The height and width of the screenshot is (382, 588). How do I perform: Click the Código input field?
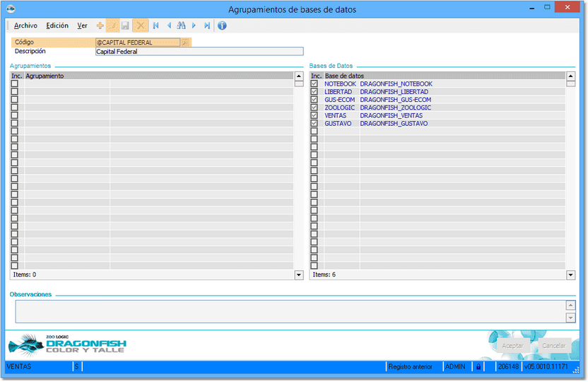pyautogui.click(x=138, y=42)
